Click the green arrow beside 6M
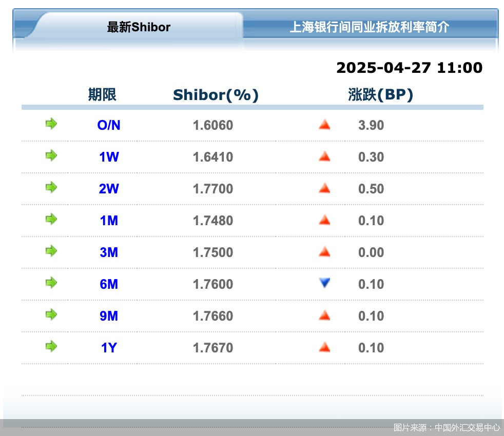The image size is (504, 436). 51,283
